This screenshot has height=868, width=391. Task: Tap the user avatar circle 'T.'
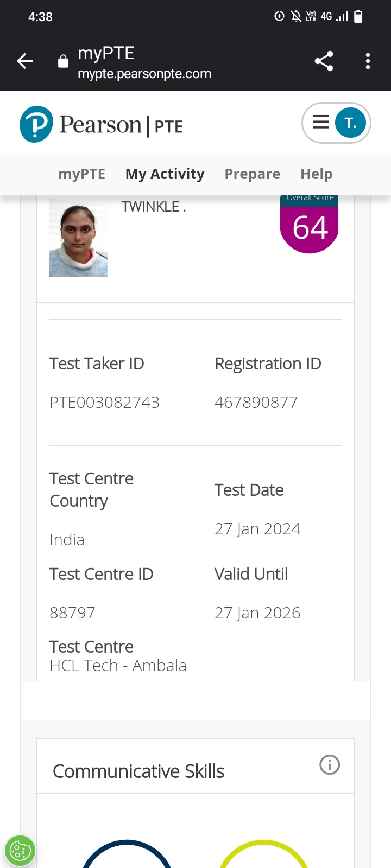tap(350, 123)
